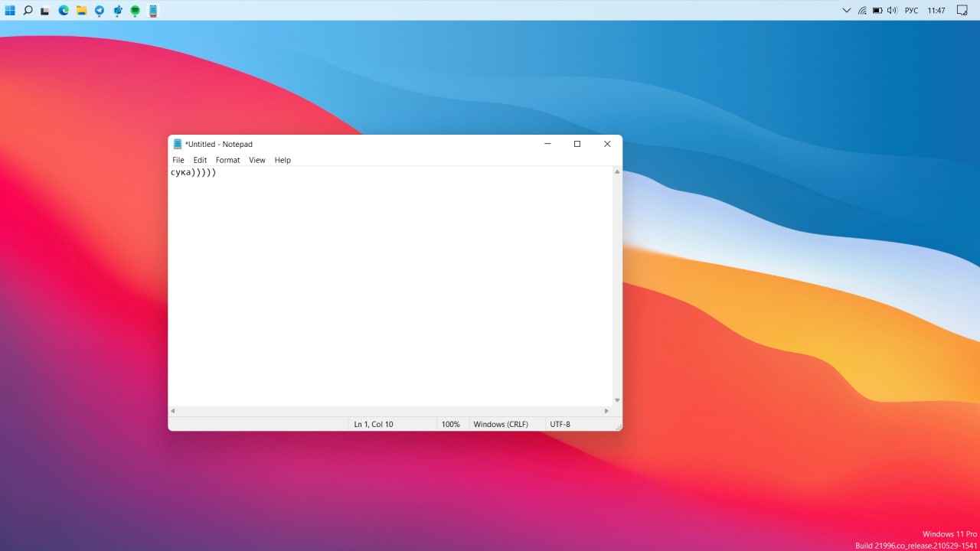Image resolution: width=980 pixels, height=551 pixels.
Task: Click the 'Ln 1, Col 10' status text
Action: point(374,424)
